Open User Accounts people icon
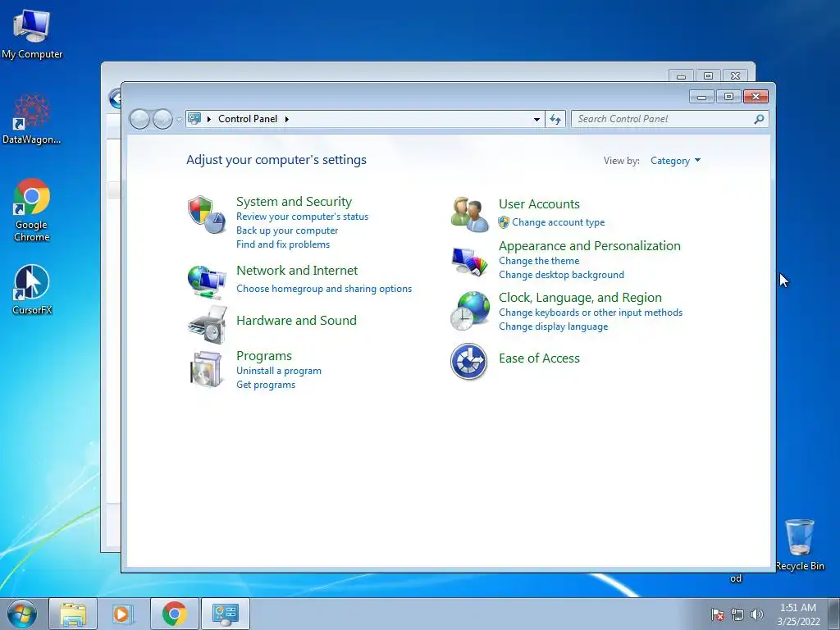 [x=469, y=214]
